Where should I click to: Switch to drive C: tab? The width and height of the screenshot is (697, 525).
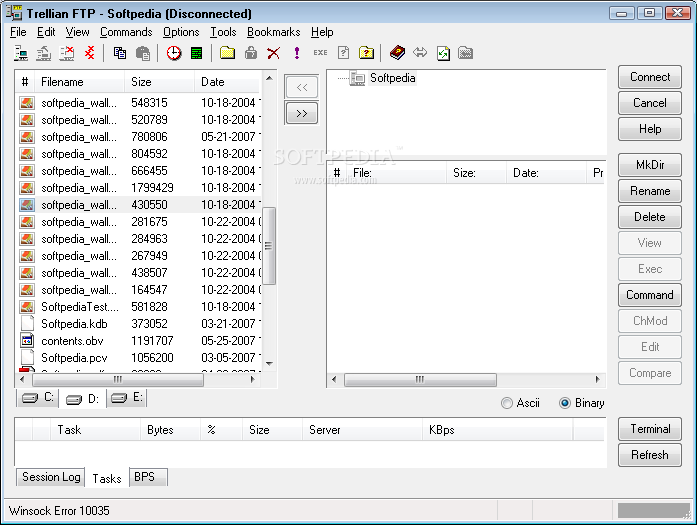[38, 397]
